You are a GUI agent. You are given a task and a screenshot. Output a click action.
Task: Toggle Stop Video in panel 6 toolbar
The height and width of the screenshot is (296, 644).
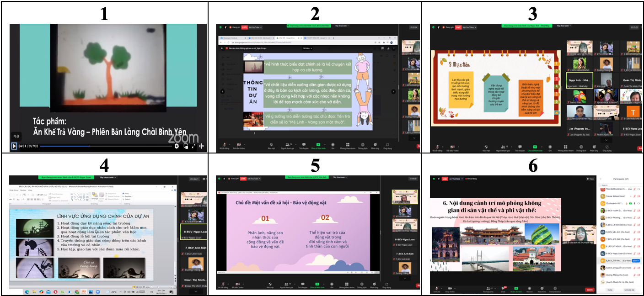click(x=450, y=290)
